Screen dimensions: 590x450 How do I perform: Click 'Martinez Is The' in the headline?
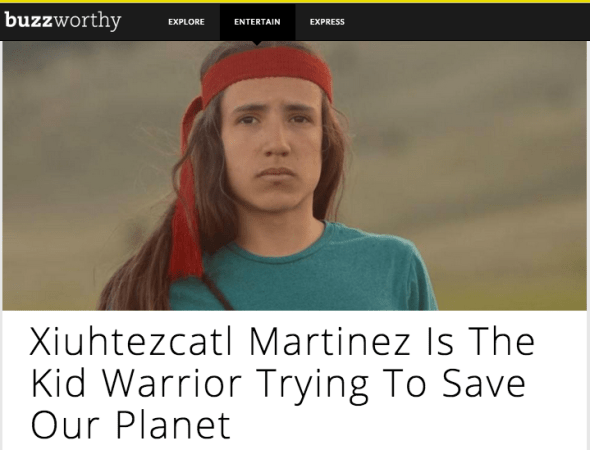coord(392,341)
